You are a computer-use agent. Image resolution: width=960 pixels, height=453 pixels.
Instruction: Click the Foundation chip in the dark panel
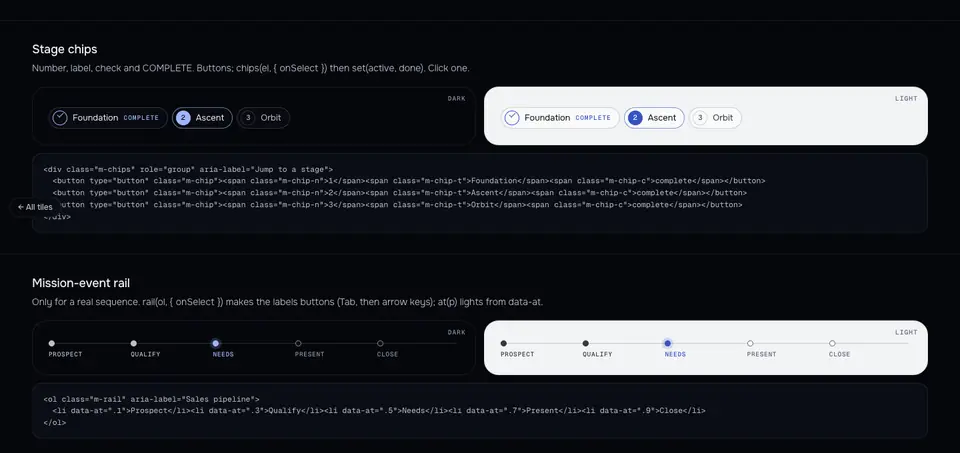(x=108, y=118)
